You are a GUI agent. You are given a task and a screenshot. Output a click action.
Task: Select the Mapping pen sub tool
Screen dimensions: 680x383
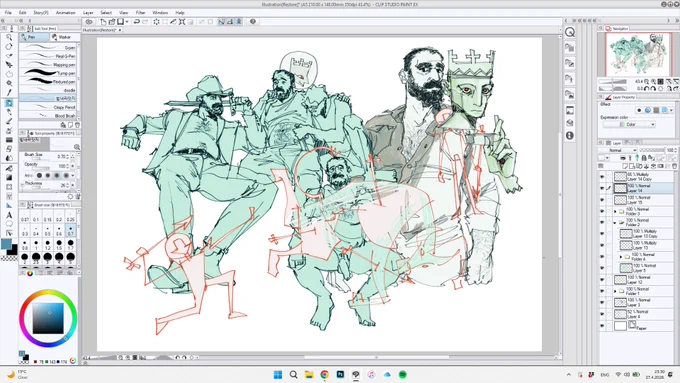coord(48,65)
